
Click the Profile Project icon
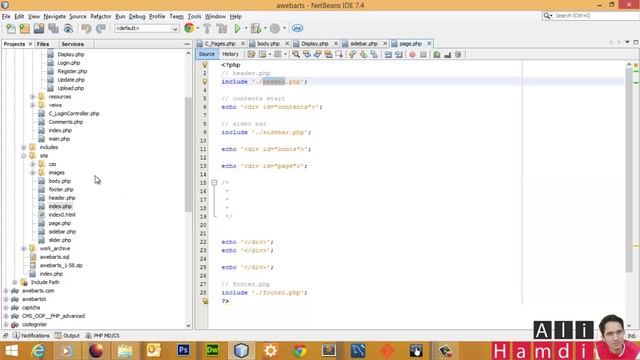tap(275, 29)
